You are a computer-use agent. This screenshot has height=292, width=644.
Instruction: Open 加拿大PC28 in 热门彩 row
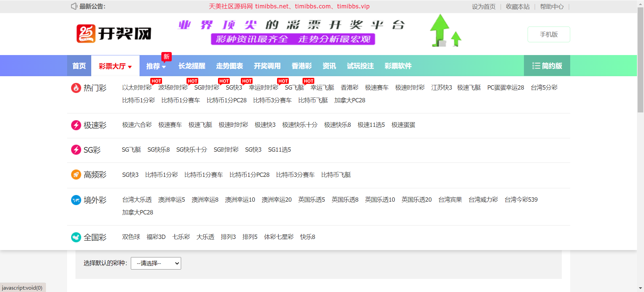click(x=350, y=100)
